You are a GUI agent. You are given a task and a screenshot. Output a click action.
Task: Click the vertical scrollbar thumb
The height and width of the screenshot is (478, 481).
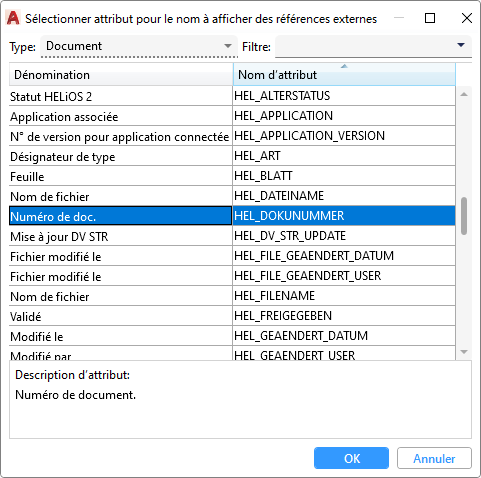coord(464,216)
